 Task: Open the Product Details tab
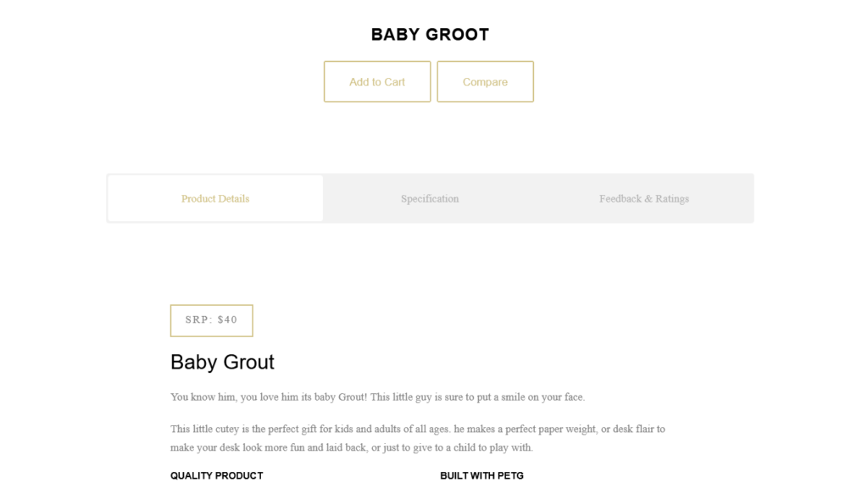[215, 198]
